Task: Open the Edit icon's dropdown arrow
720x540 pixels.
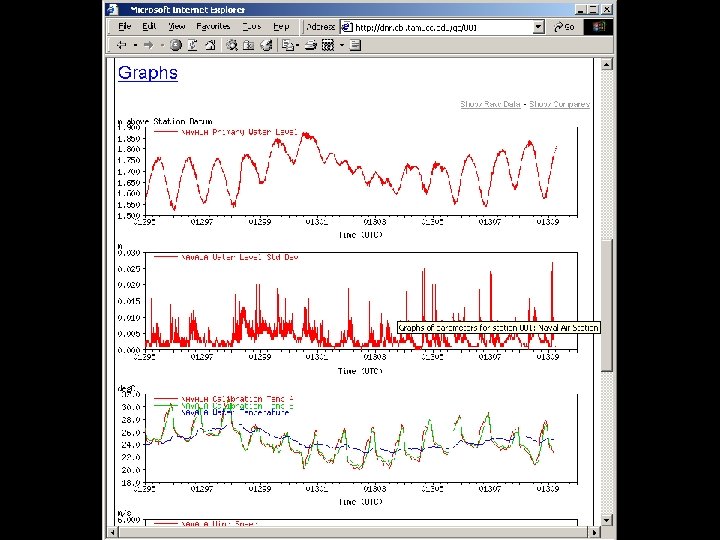Action: click(342, 45)
